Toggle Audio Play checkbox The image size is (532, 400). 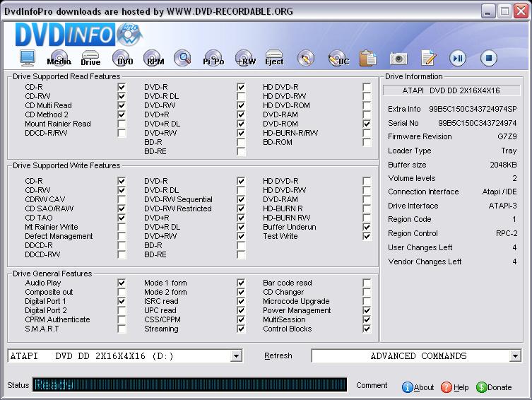[122, 283]
